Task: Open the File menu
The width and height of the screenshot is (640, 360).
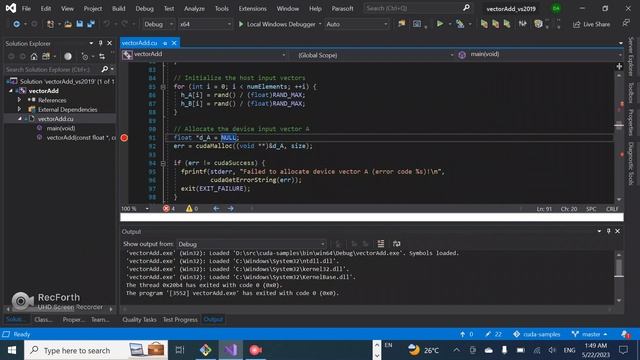Action: click(x=26, y=8)
